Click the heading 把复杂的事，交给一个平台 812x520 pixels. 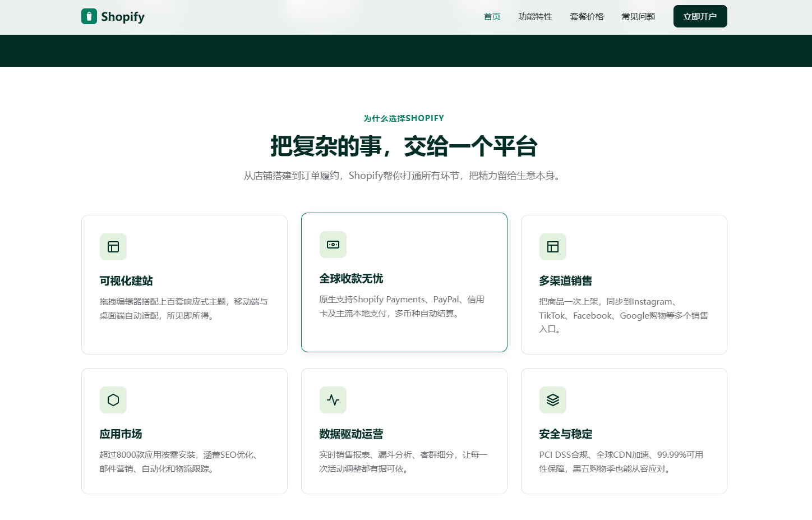(404, 146)
